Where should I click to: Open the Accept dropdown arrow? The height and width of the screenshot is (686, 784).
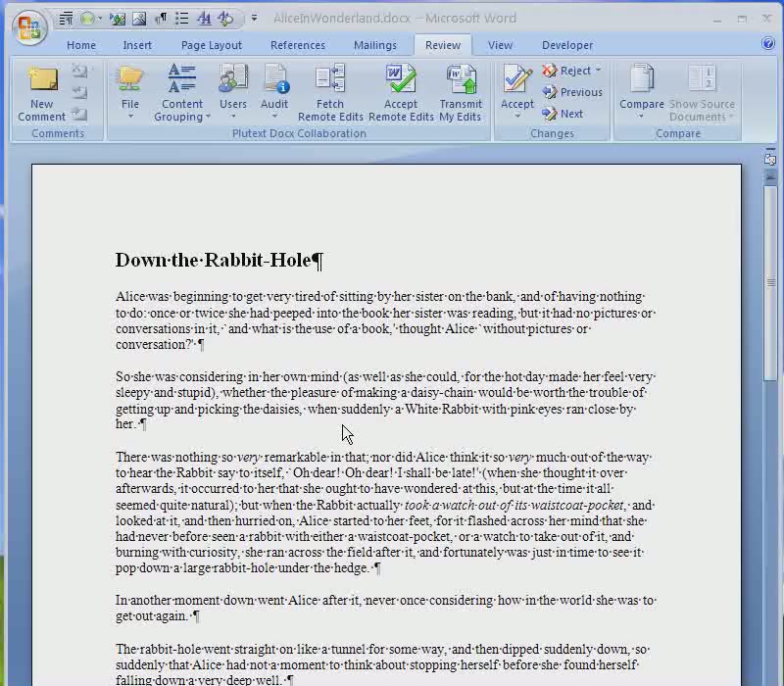click(517, 116)
